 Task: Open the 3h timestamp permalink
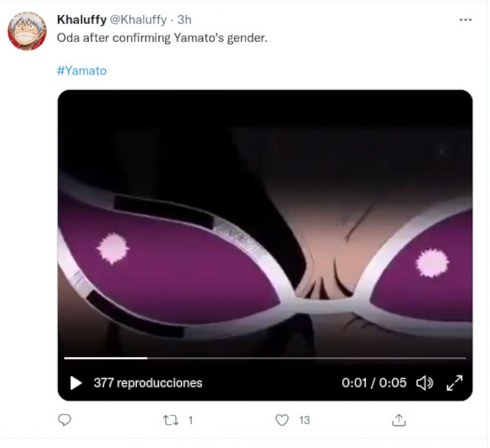184,20
